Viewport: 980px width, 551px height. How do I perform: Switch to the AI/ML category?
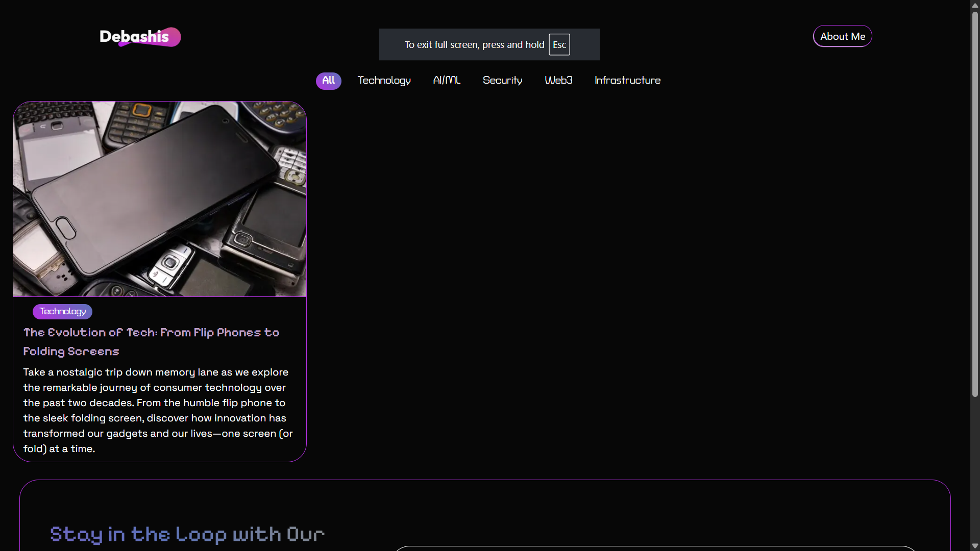447,81
